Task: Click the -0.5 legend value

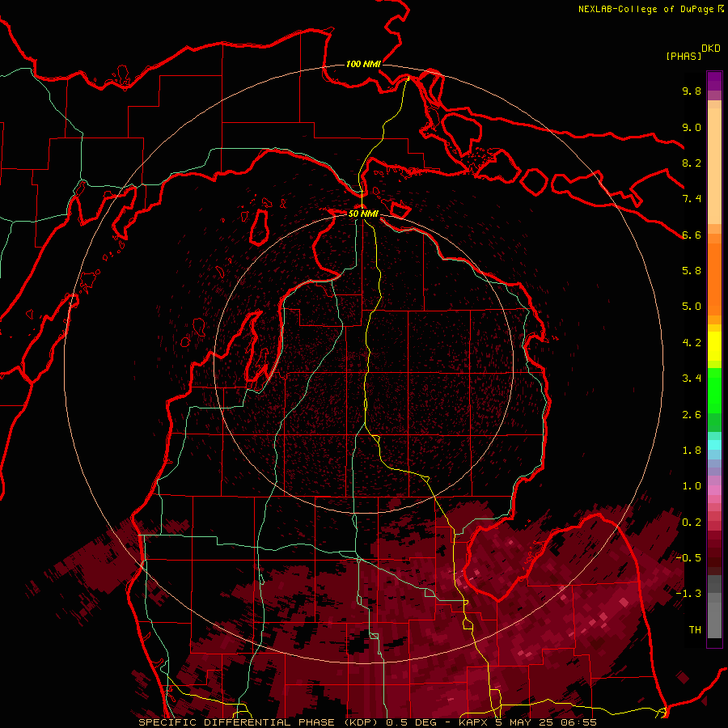Action: click(x=688, y=558)
